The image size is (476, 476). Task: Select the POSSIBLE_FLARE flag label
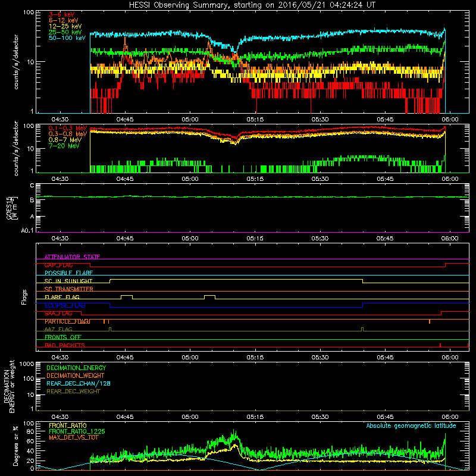(68, 273)
